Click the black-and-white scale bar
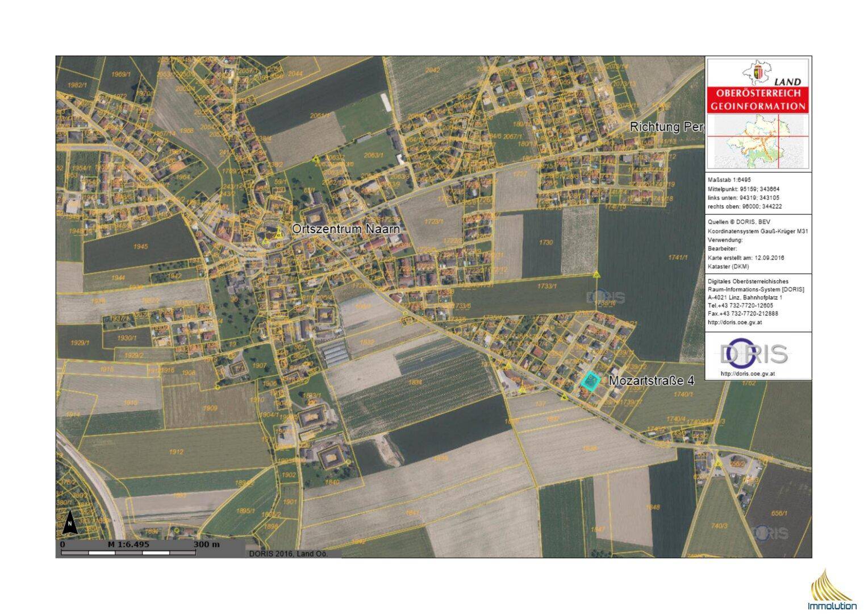This screenshot has width=868, height=614. point(128,552)
